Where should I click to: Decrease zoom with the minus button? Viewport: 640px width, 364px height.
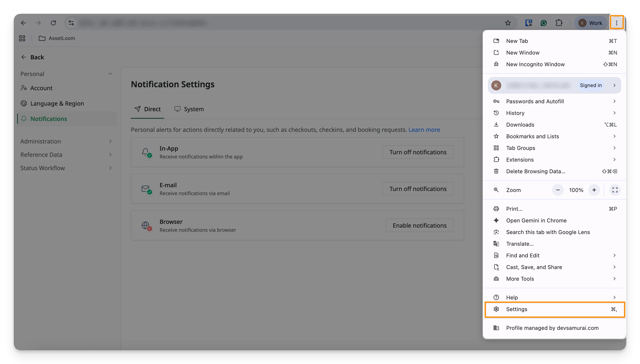pyautogui.click(x=557, y=190)
